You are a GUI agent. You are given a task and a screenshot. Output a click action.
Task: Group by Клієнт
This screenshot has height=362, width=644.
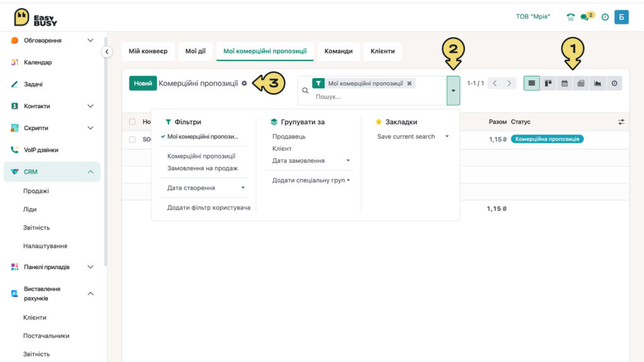click(282, 148)
